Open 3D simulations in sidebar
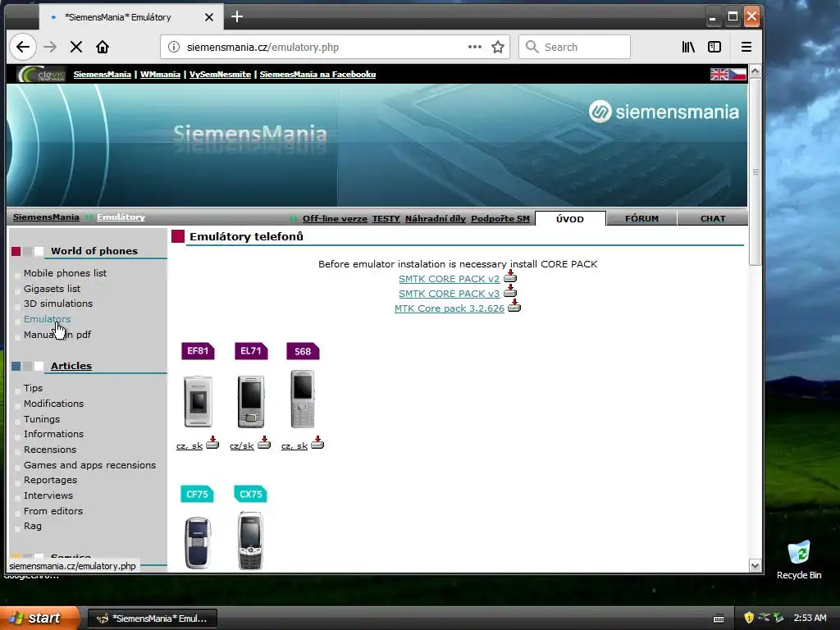This screenshot has height=630, width=840. (58, 304)
